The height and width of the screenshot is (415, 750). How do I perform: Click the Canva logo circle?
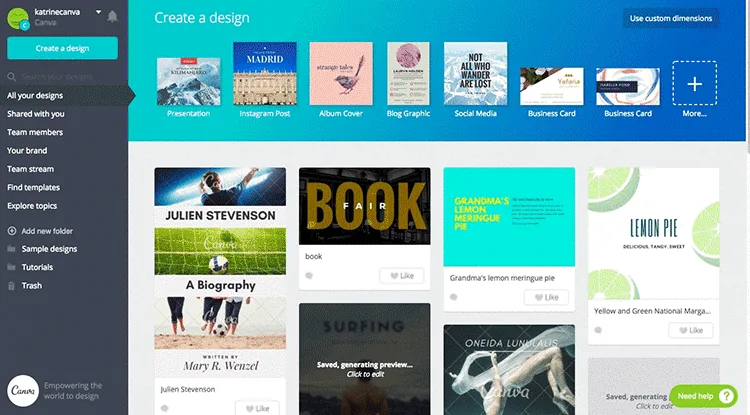tap(22, 391)
